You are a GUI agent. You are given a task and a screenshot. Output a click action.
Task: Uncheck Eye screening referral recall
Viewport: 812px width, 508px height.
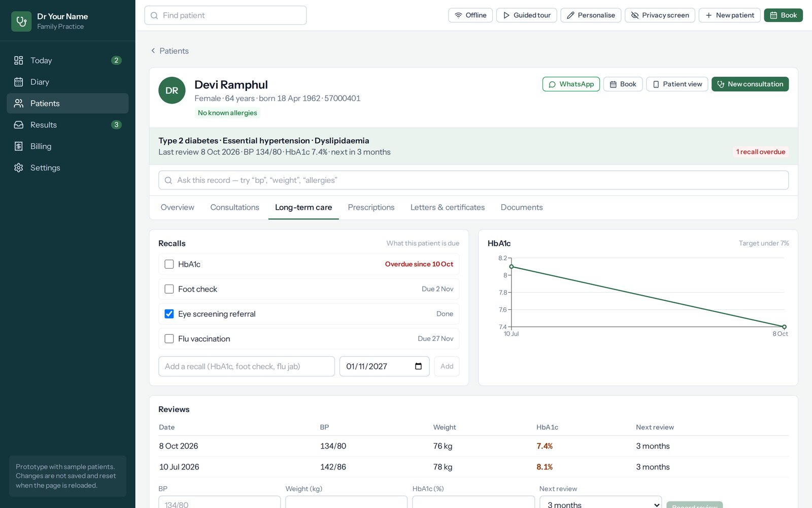click(x=169, y=314)
